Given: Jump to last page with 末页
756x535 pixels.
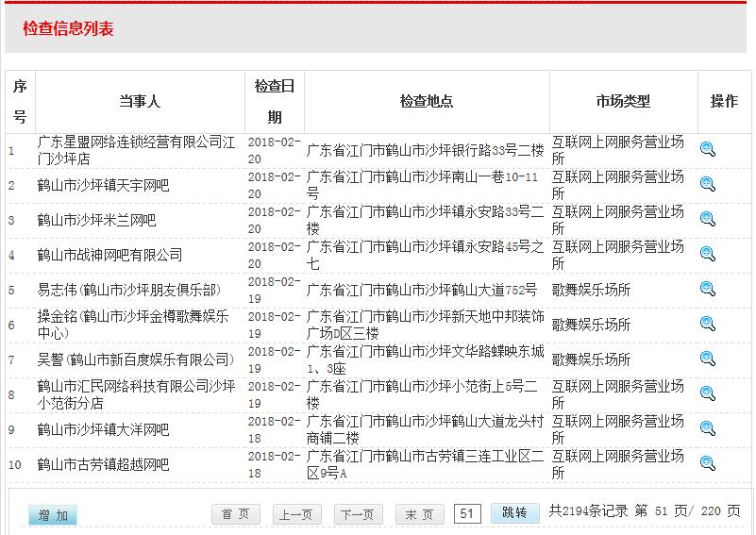Looking at the screenshot, I should pyautogui.click(x=419, y=514).
